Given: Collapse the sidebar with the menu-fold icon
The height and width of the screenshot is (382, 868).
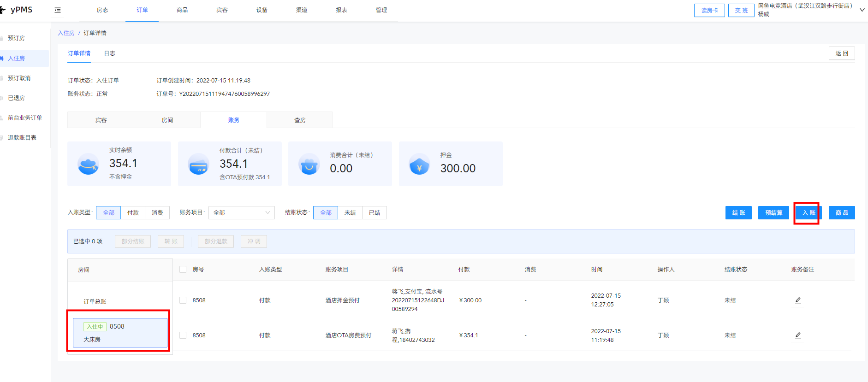Looking at the screenshot, I should click(58, 10).
